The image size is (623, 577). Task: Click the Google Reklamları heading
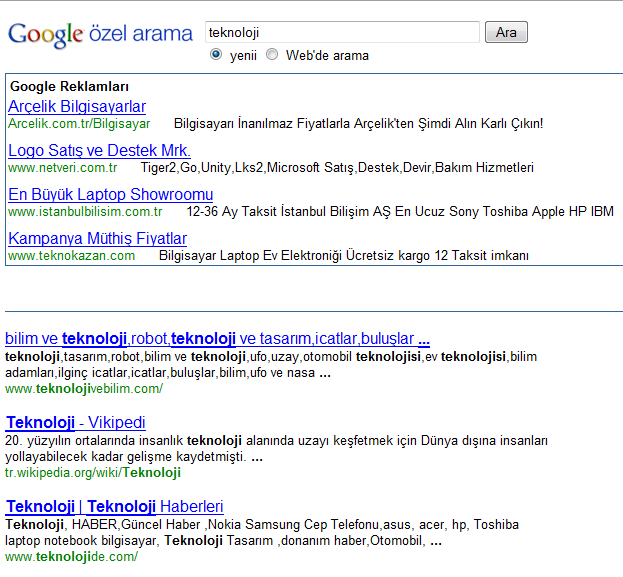tap(69, 87)
